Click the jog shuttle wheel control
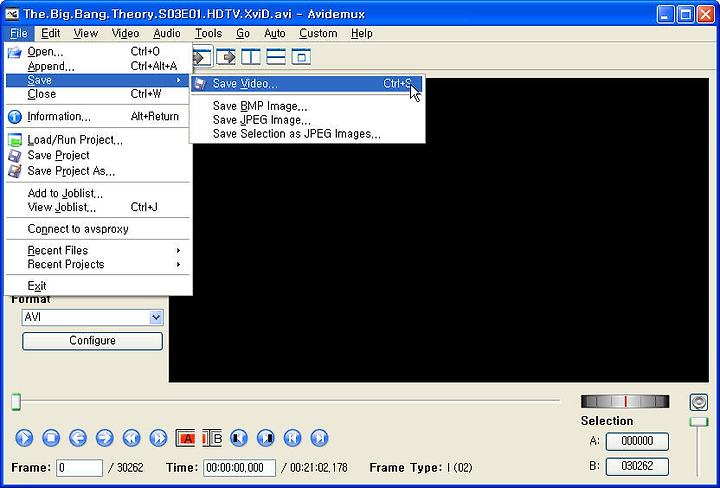 (625, 402)
